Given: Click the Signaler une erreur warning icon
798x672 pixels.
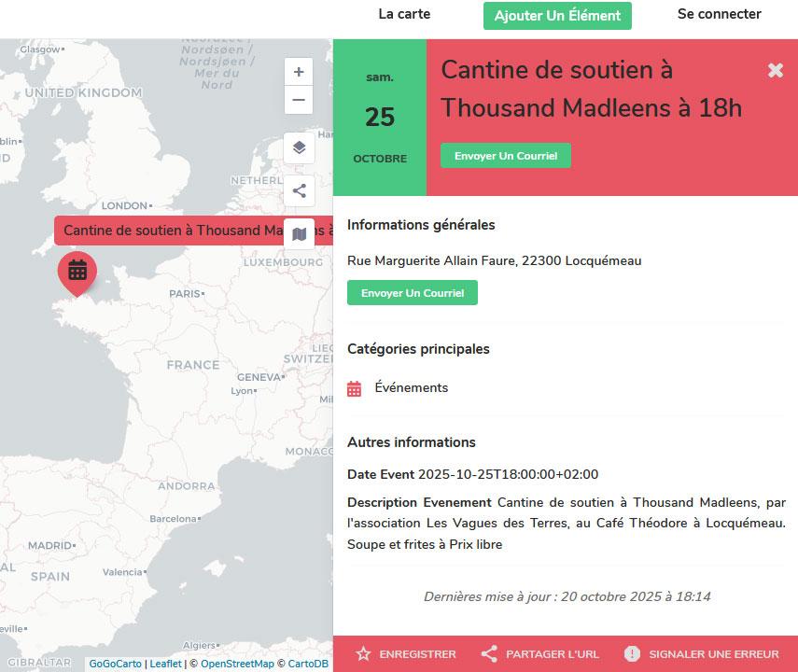Looking at the screenshot, I should (x=632, y=654).
